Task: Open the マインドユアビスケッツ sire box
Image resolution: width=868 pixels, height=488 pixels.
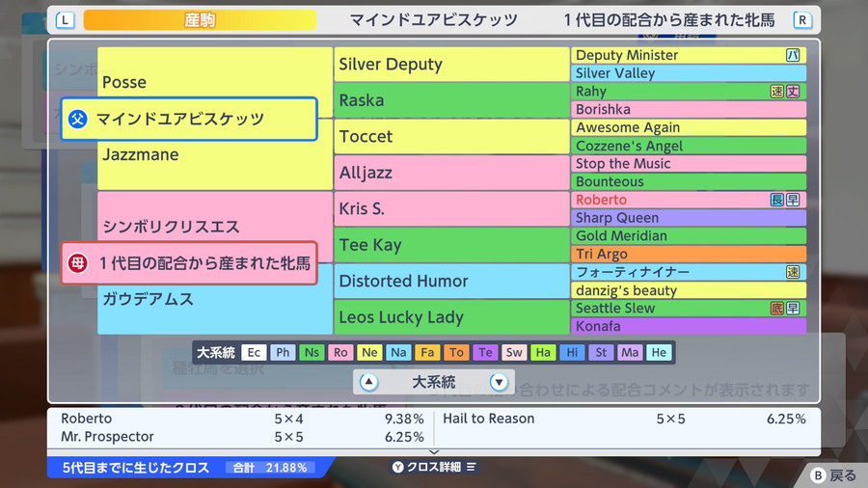Action: (x=189, y=119)
